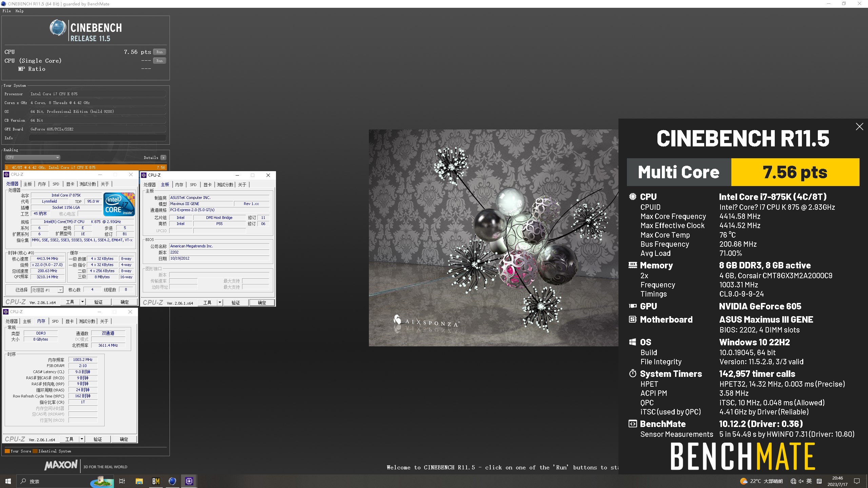Expand 工具 dropdown arrow in CPU-Z mainboard window
Image resolution: width=868 pixels, height=488 pixels.
219,303
